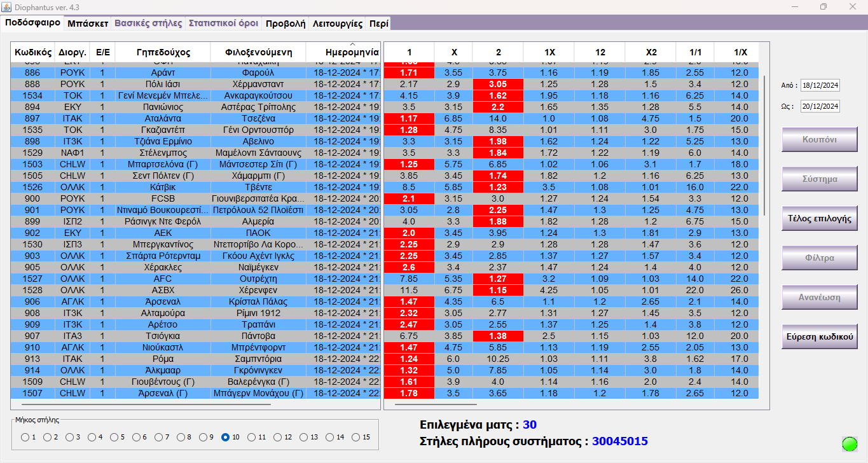
Task: Click the Diophantus app icon in the title bar
Action: click(x=6, y=6)
